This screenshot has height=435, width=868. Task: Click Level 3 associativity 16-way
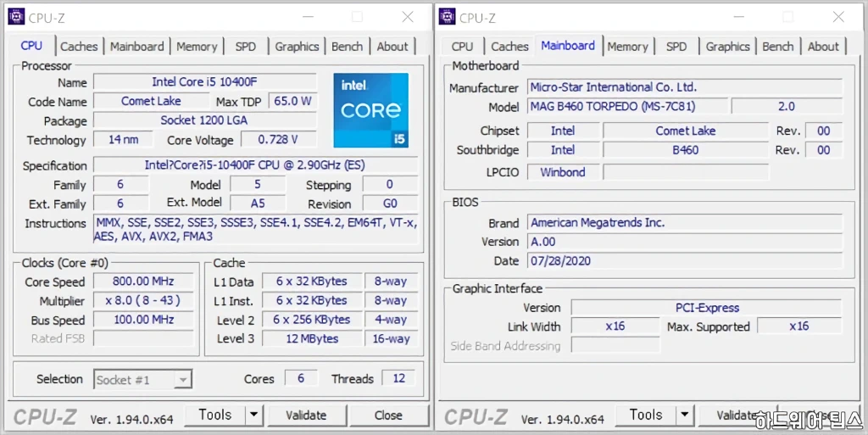391,338
